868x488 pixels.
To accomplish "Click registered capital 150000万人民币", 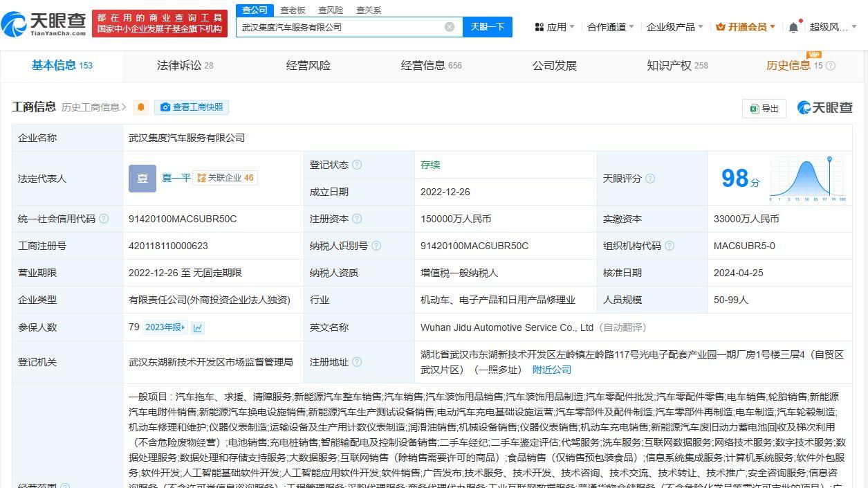I will pyautogui.click(x=456, y=219).
